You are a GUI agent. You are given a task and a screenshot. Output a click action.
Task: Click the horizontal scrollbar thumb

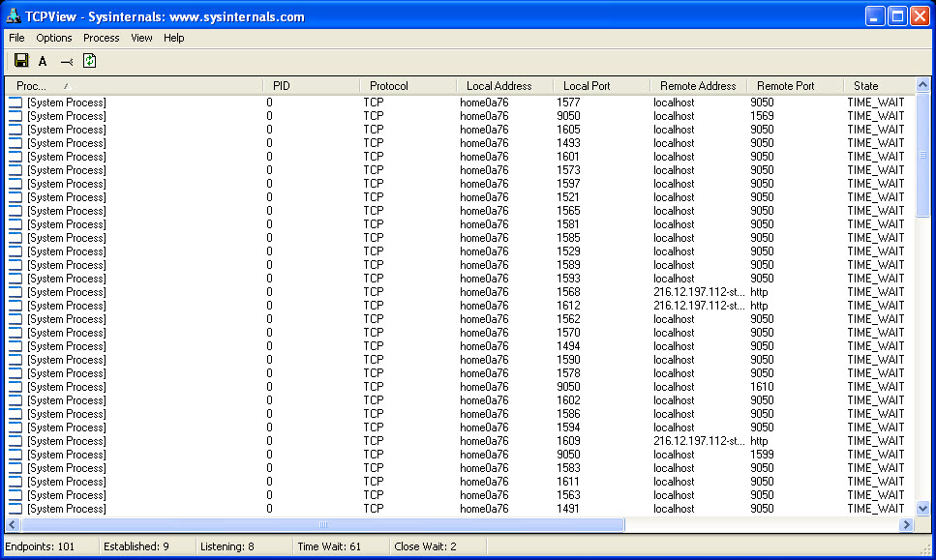click(x=323, y=525)
